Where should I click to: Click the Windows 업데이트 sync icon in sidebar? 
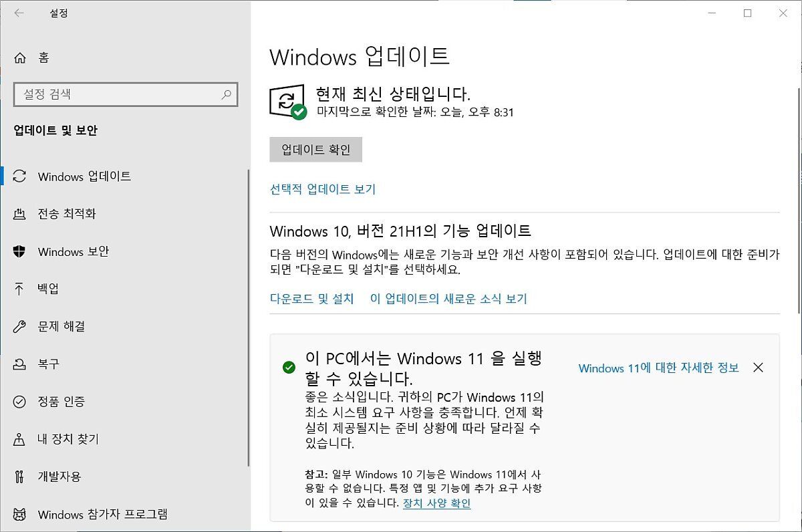[x=20, y=176]
